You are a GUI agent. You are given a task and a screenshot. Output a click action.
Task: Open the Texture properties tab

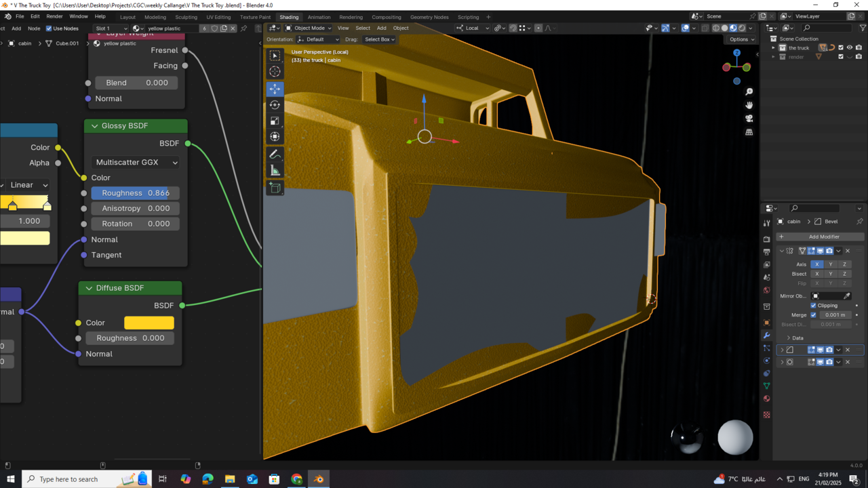(x=767, y=415)
